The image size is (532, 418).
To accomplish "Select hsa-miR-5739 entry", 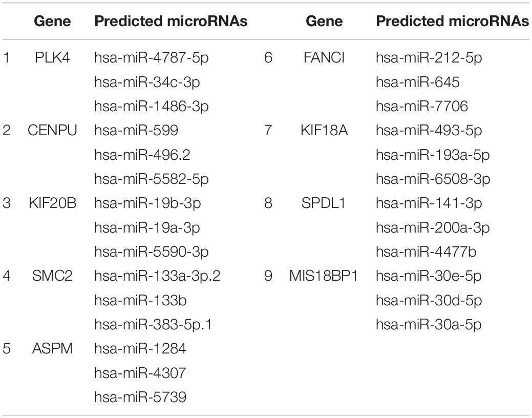I will (140, 397).
